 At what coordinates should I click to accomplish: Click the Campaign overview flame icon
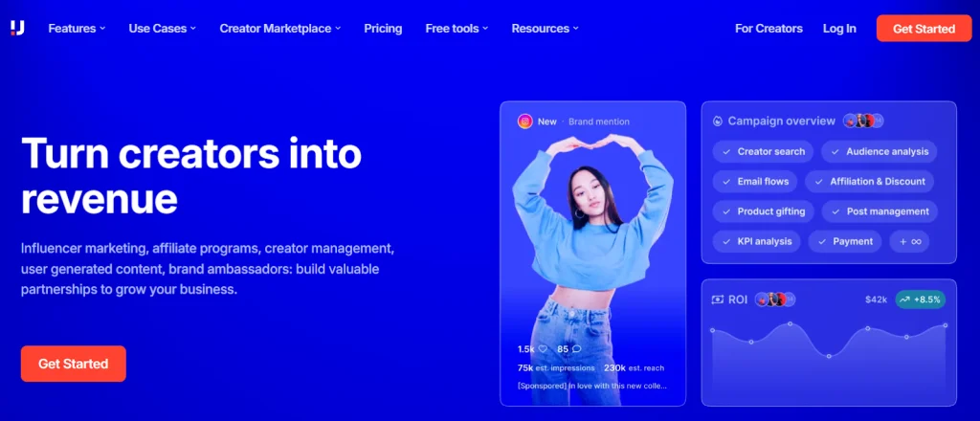tap(718, 122)
